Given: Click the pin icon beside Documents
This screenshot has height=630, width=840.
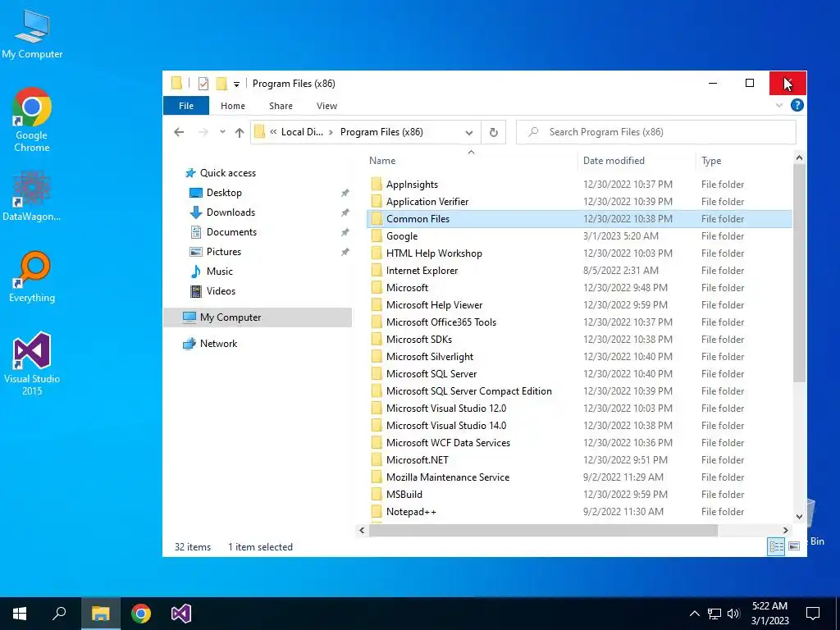Looking at the screenshot, I should point(345,232).
